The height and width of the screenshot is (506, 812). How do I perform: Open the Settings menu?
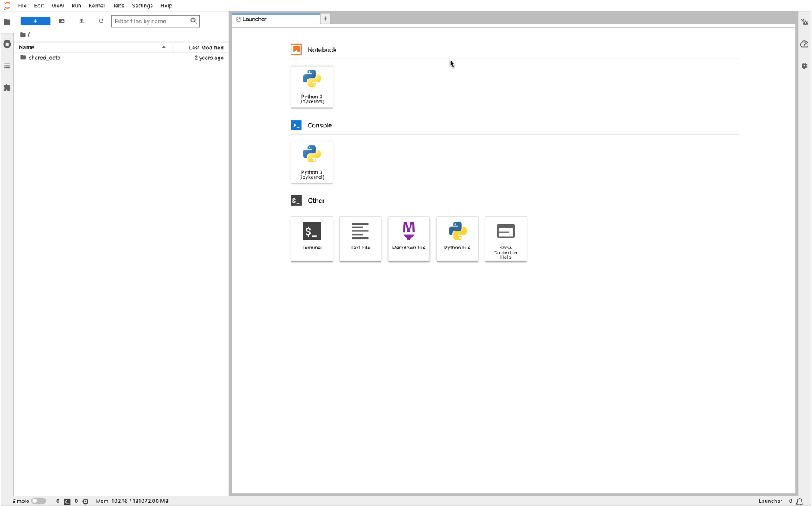(x=142, y=6)
